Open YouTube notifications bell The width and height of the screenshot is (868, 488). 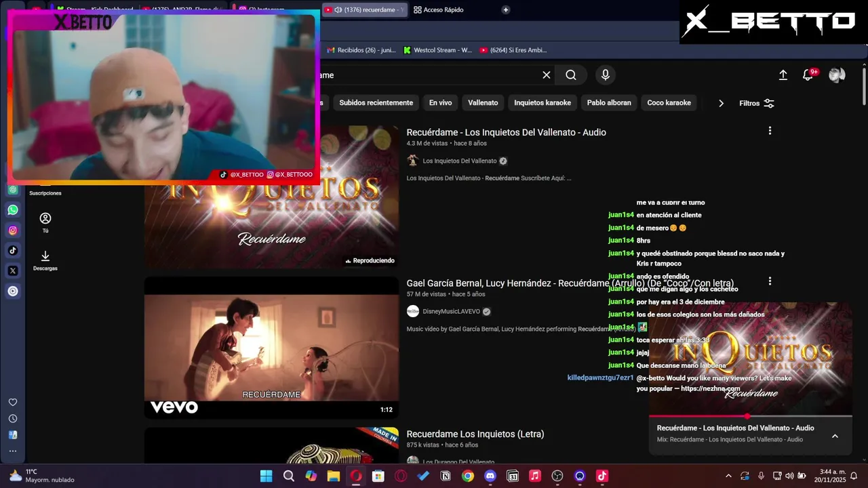click(x=808, y=75)
